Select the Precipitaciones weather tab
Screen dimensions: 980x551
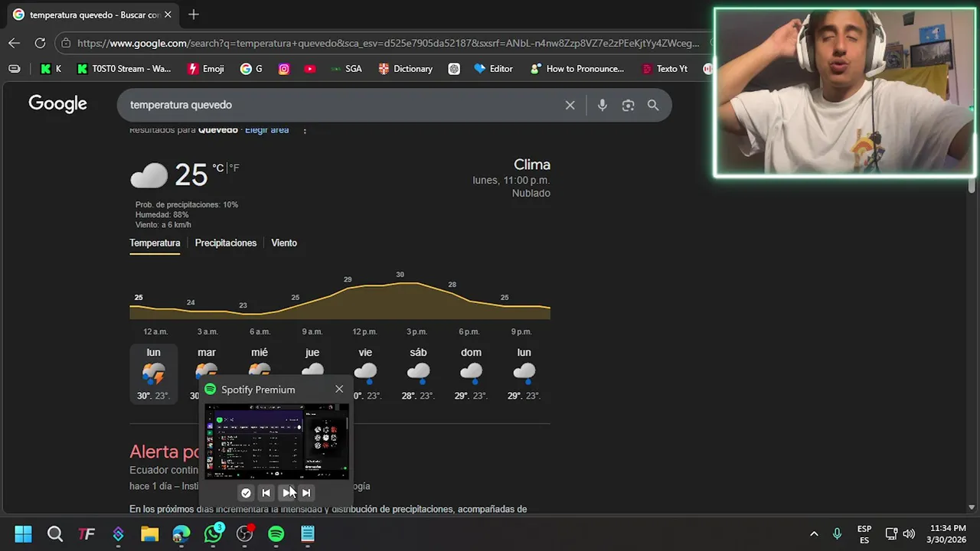[x=226, y=243]
